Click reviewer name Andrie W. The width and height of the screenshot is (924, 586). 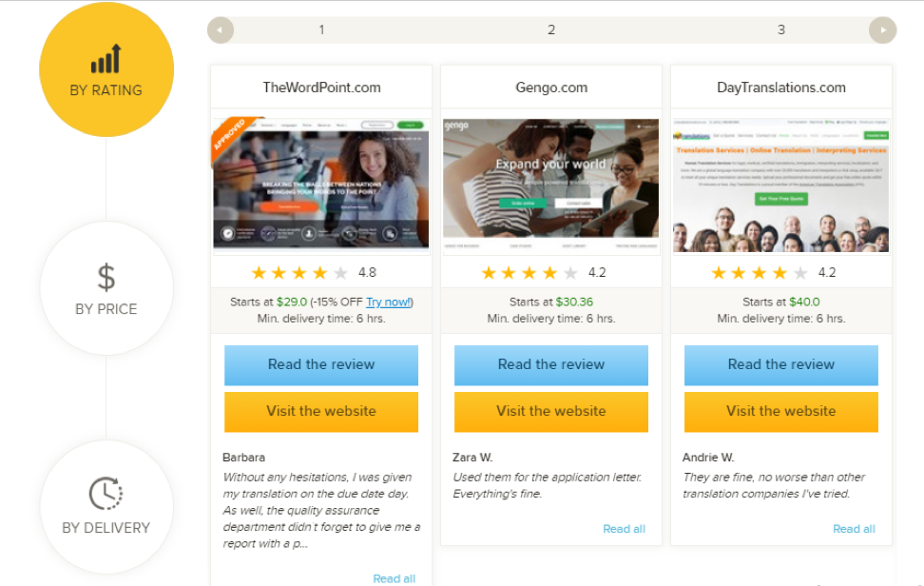[708, 458]
